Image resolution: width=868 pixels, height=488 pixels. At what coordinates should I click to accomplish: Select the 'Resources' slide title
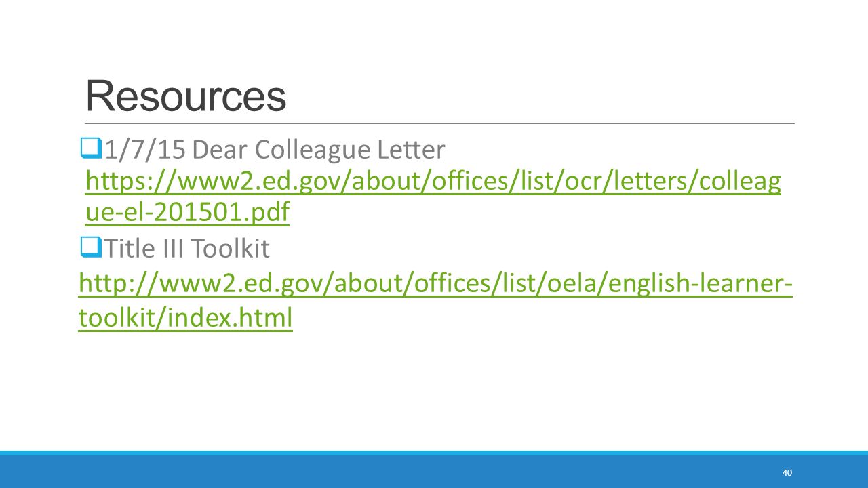coord(186,96)
